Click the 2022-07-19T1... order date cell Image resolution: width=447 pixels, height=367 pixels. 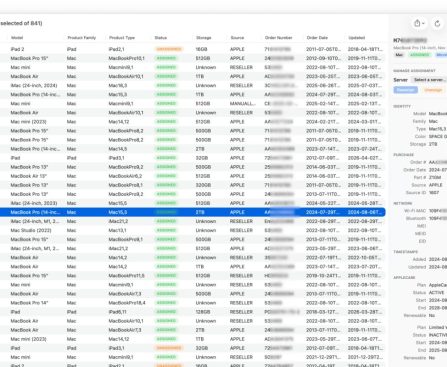pos(324,258)
